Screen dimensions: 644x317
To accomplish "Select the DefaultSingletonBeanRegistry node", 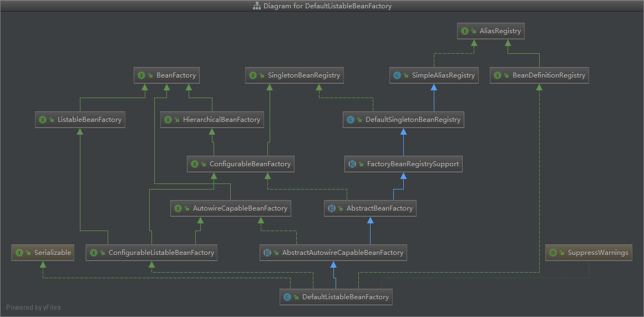I will click(403, 120).
